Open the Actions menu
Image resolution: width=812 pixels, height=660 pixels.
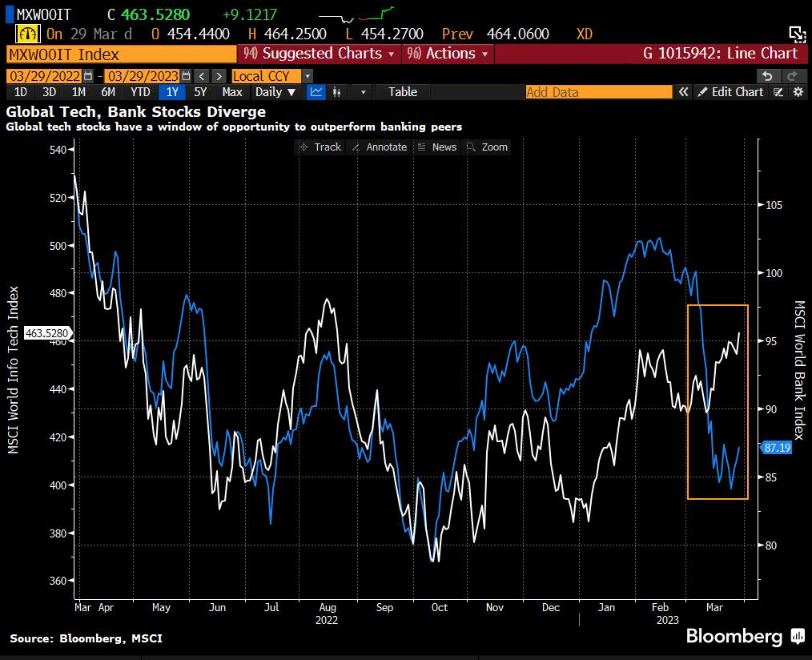pos(448,54)
